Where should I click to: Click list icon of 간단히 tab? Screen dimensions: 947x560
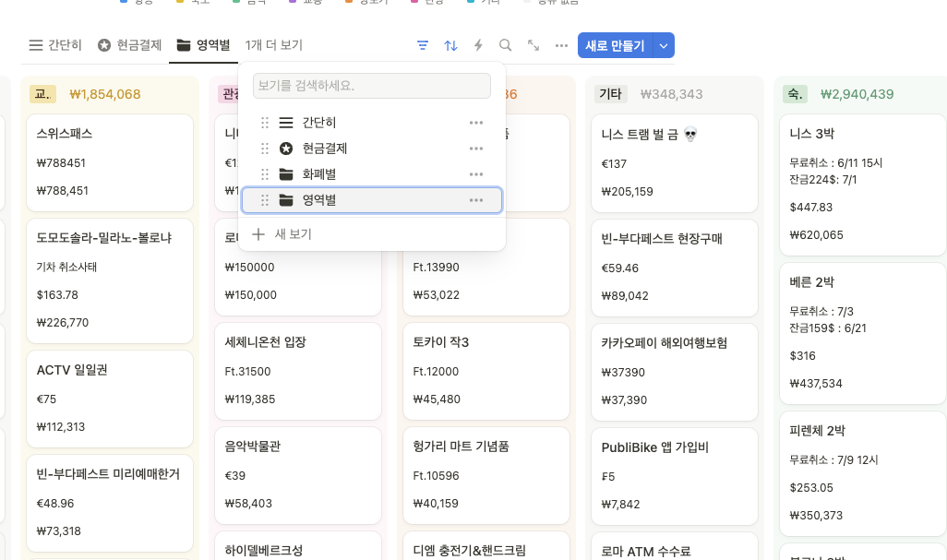click(36, 45)
